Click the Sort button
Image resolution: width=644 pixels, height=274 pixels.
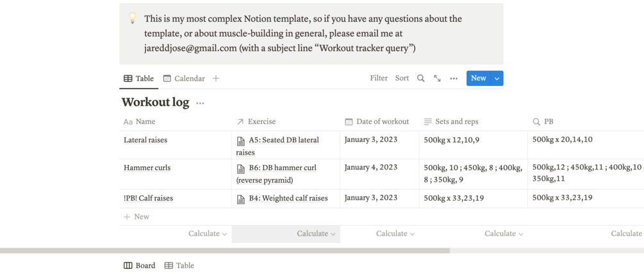point(402,78)
